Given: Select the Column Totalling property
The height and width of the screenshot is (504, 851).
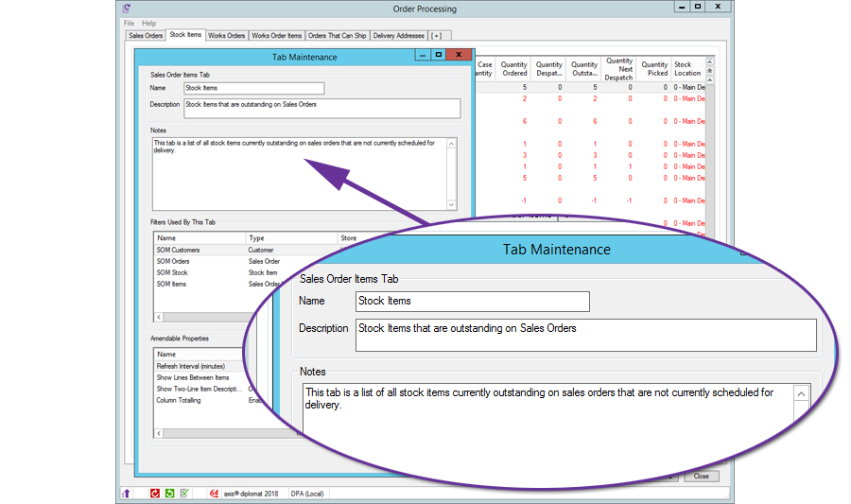Looking at the screenshot, I should tap(199, 400).
